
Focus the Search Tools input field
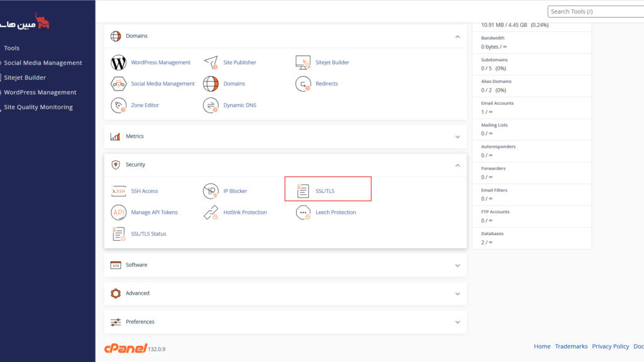(x=594, y=11)
